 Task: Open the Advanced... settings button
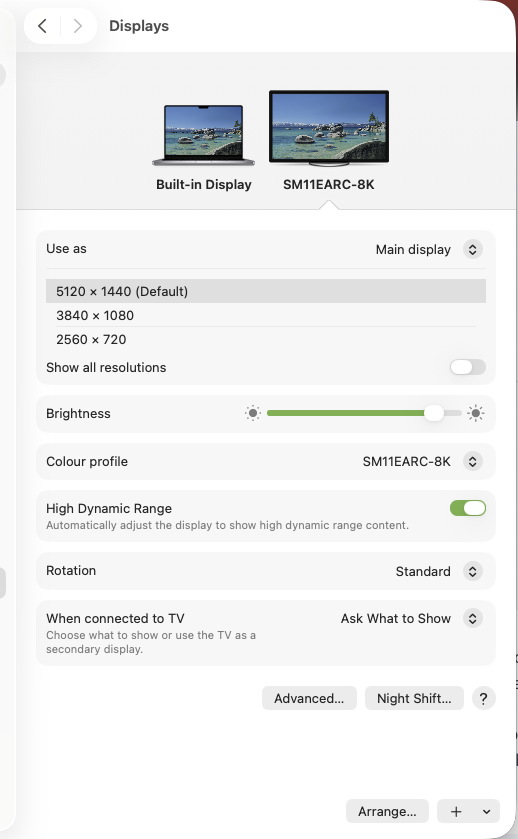pyautogui.click(x=309, y=698)
